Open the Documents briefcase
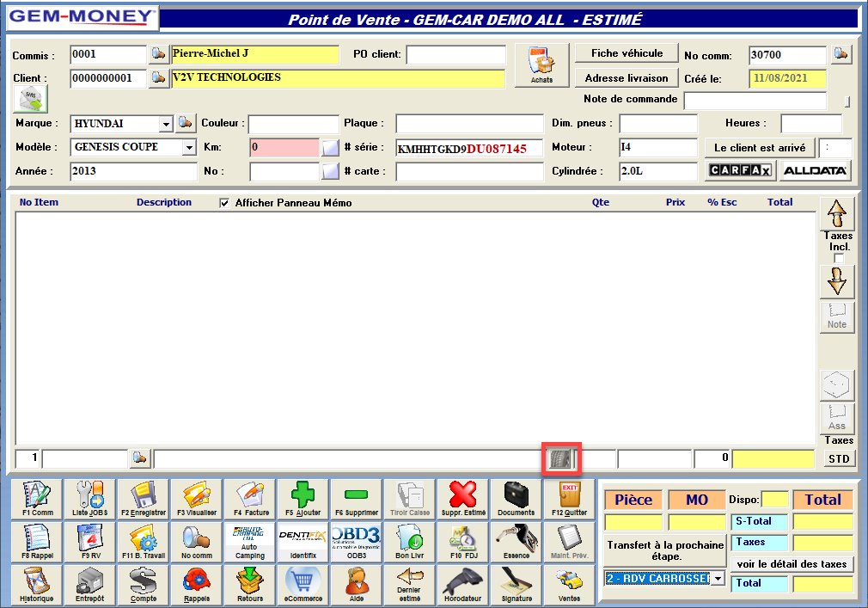 click(516, 499)
